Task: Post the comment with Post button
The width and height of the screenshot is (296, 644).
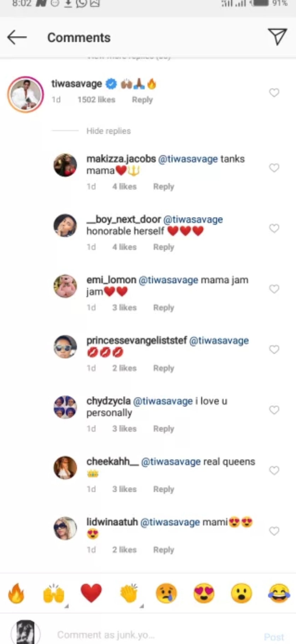Action: (274, 637)
